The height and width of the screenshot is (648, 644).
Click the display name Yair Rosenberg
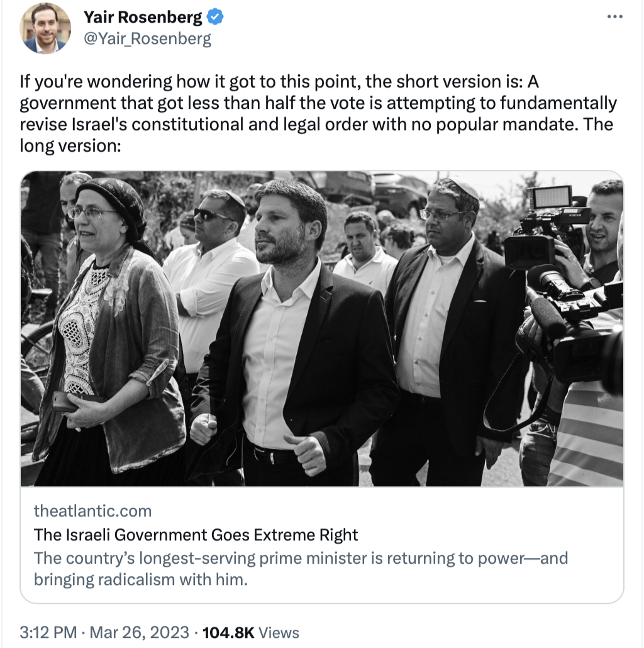coord(143,18)
